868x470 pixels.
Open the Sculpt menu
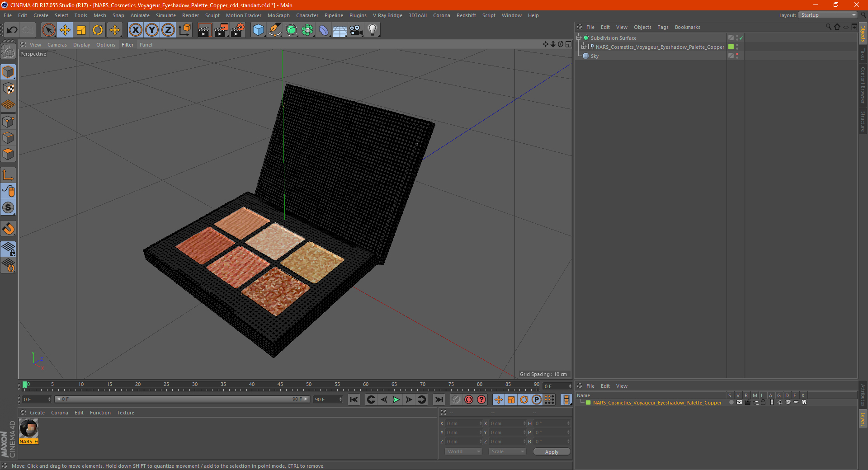212,15
